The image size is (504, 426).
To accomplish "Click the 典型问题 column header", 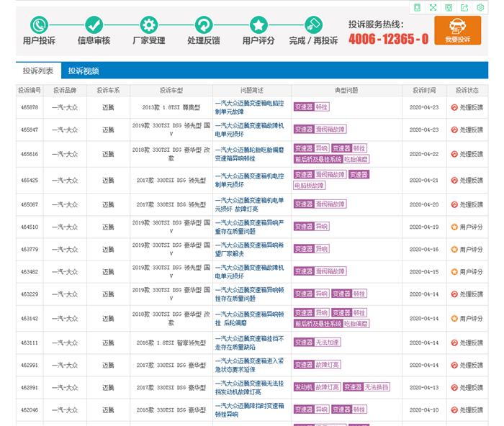I will click(x=346, y=90).
